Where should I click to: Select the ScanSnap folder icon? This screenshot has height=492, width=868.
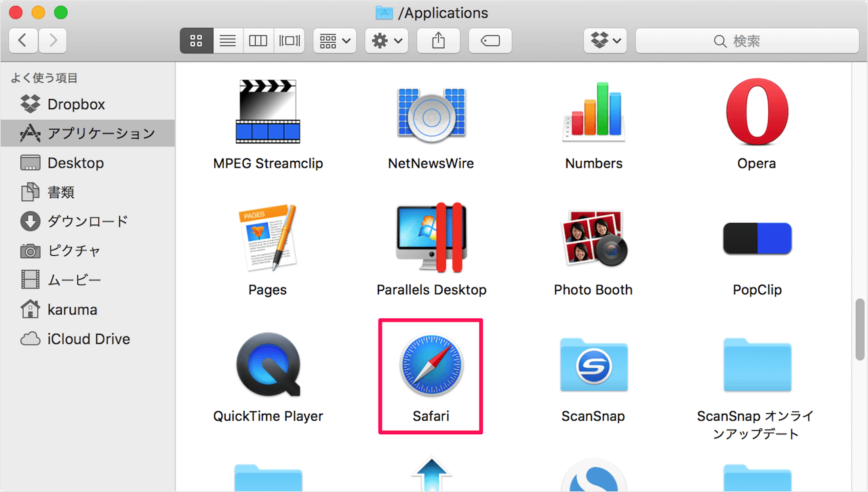point(594,366)
